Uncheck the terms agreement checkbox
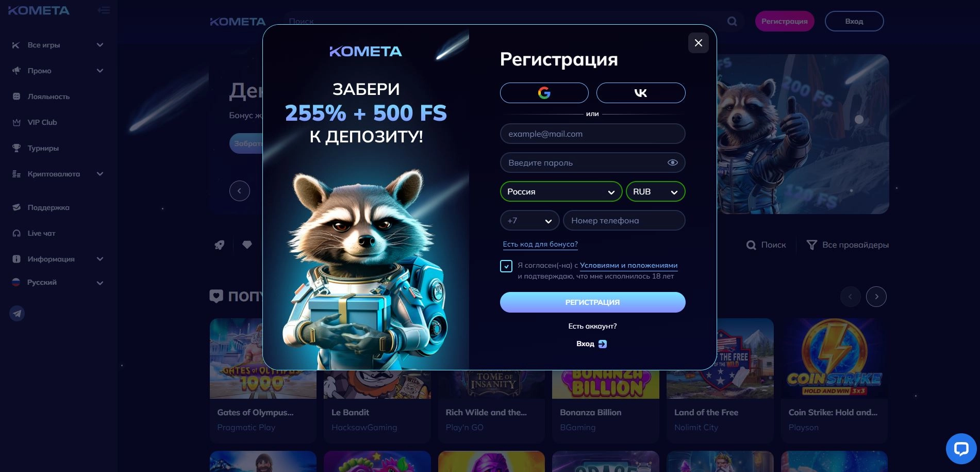 click(x=506, y=266)
